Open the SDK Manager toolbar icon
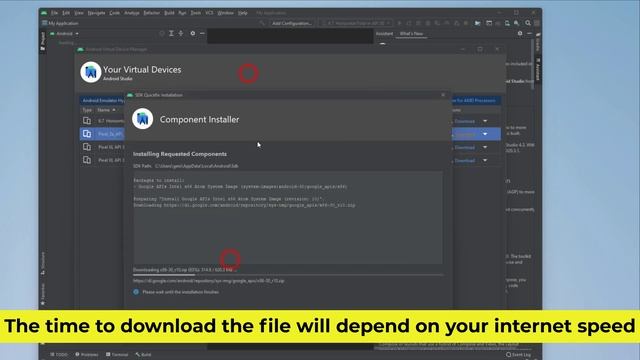The image size is (640, 360). 517,23
